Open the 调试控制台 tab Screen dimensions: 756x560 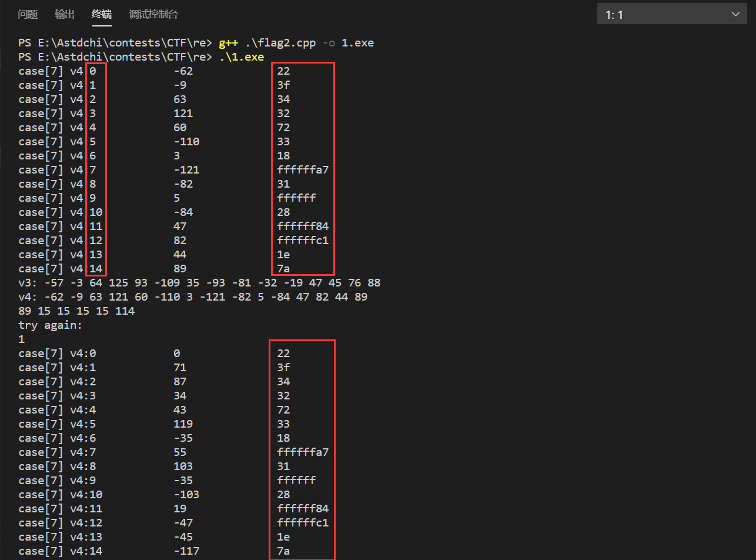click(153, 14)
